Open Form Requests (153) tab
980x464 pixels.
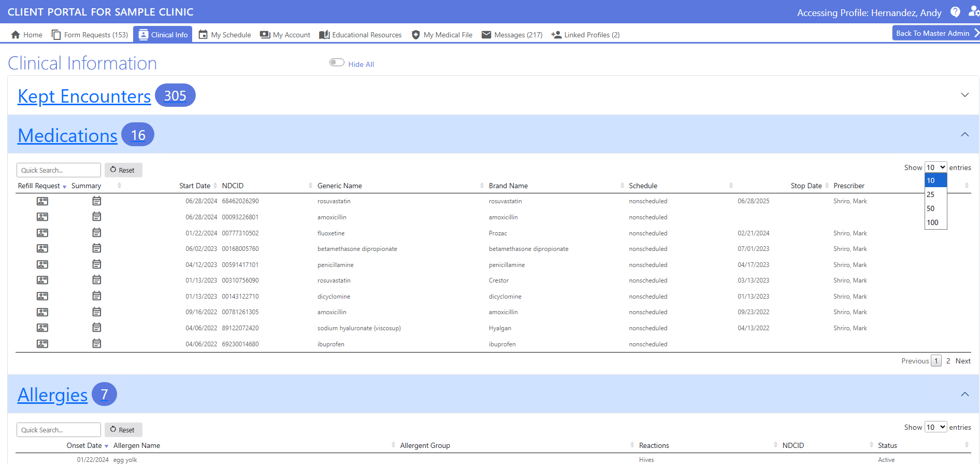[x=90, y=35]
